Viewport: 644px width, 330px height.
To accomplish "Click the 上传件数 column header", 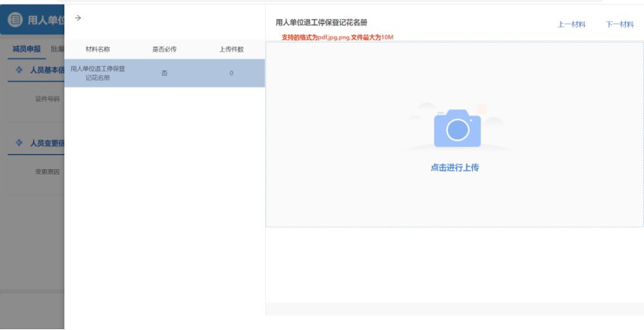I will 231,49.
